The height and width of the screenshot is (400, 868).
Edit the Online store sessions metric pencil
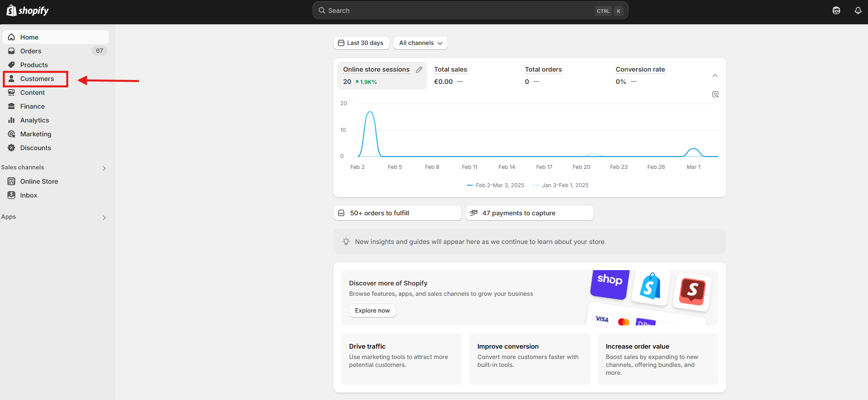(419, 70)
